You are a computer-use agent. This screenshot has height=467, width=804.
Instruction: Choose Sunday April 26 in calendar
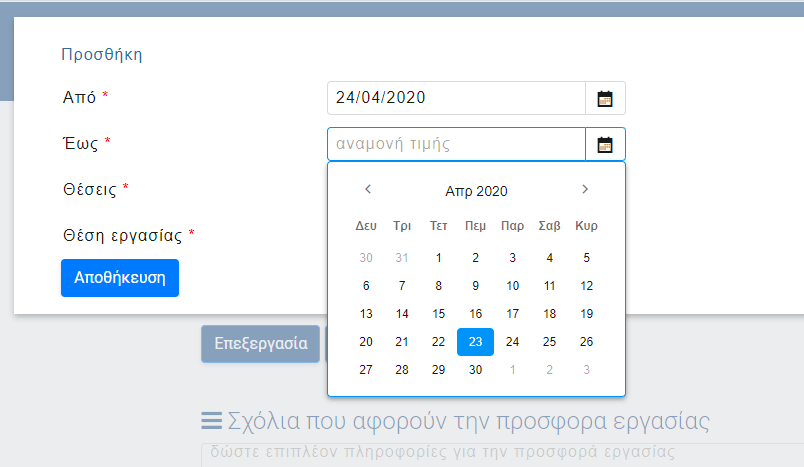click(586, 342)
